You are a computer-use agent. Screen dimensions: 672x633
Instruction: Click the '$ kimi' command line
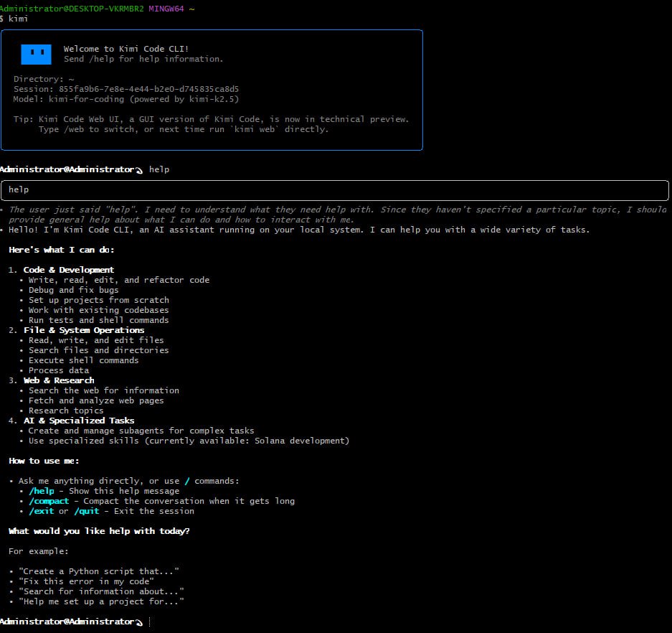click(x=14, y=19)
